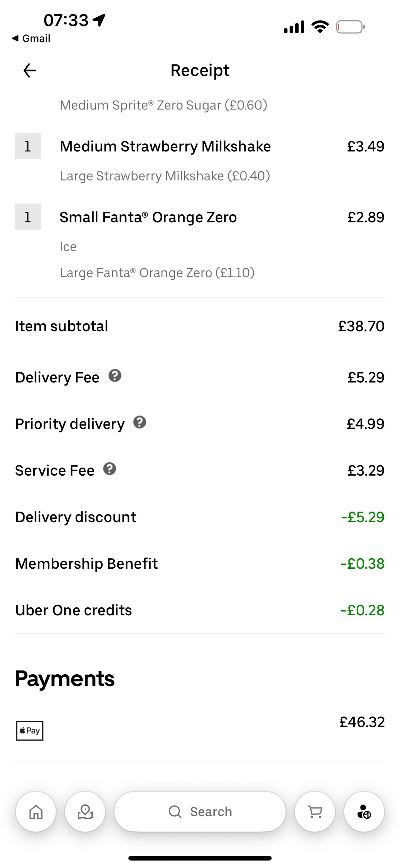Tap the Apple Pay payment logo
This screenshot has height=868, width=400.
coord(30,731)
